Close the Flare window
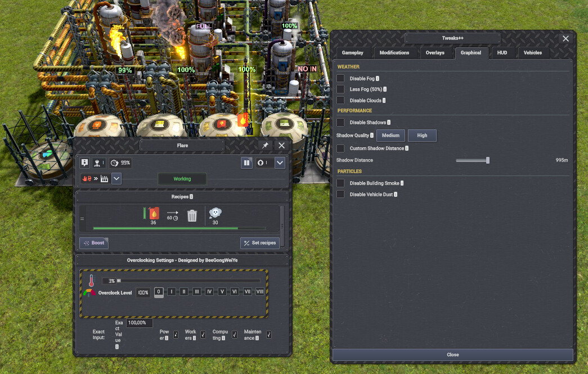The height and width of the screenshot is (374, 588). (282, 146)
